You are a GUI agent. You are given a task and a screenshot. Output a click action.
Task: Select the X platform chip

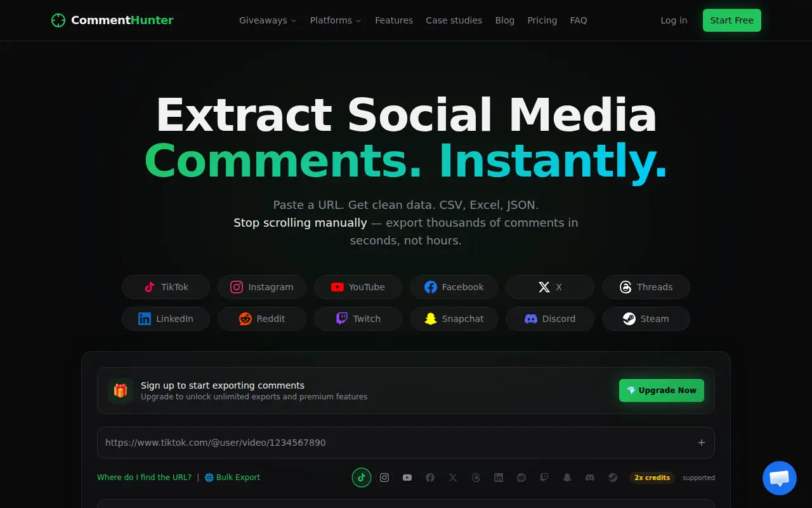coord(550,287)
